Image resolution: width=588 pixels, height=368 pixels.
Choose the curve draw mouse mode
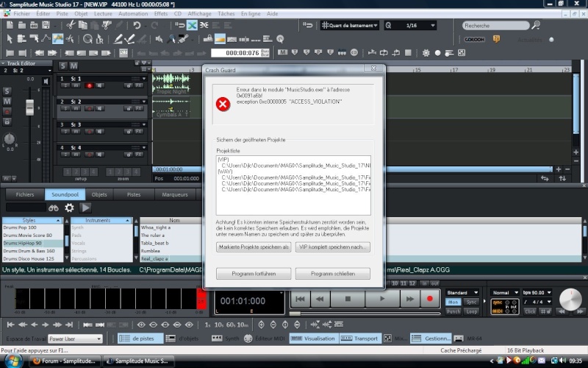point(46,39)
